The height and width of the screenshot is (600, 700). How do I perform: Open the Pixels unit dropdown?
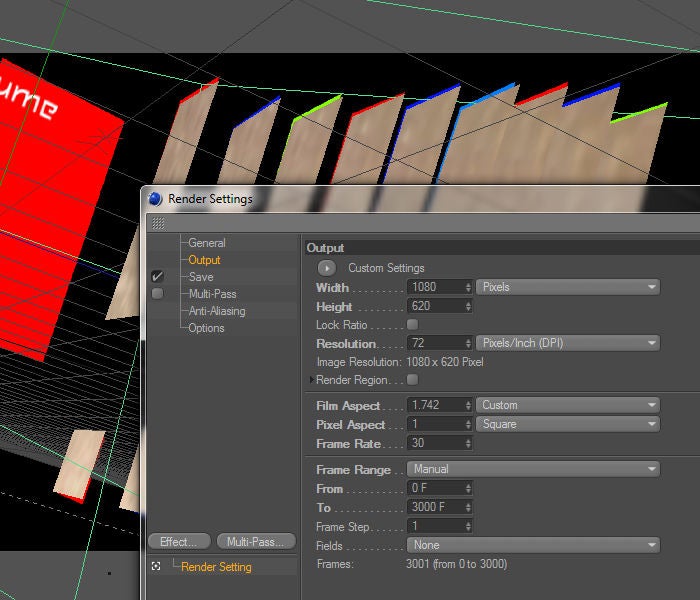coord(567,287)
